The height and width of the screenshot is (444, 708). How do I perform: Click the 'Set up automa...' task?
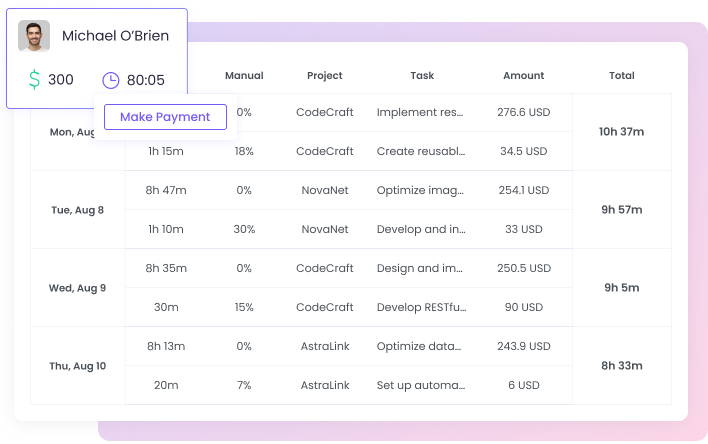pos(421,385)
